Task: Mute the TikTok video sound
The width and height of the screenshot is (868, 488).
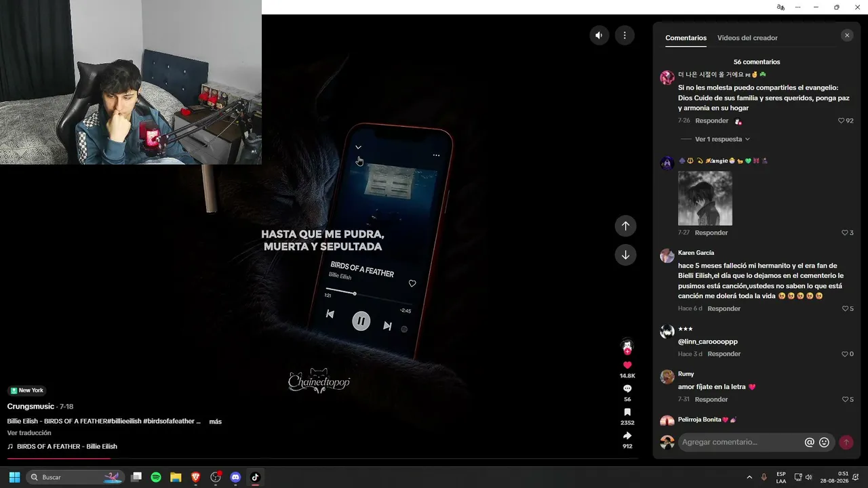Action: (x=599, y=35)
